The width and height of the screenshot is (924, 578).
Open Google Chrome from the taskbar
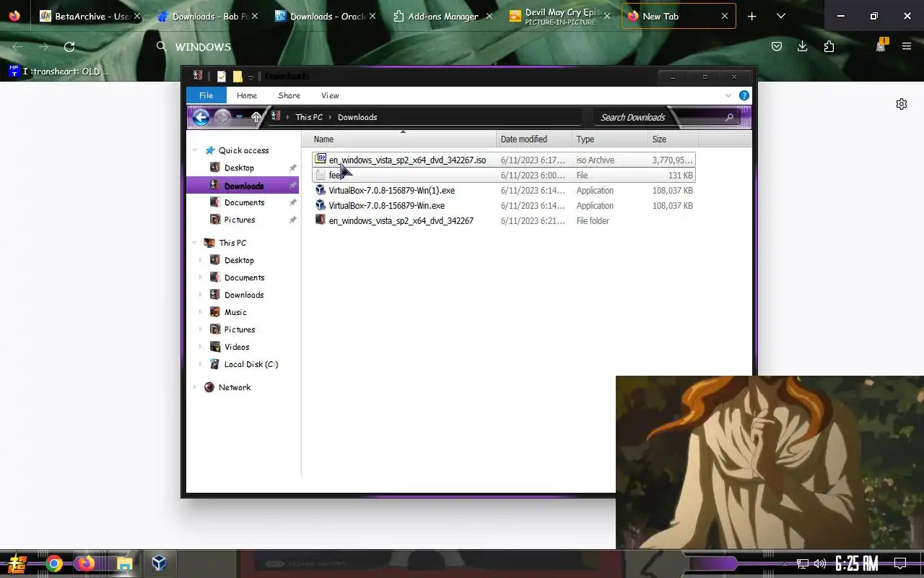pyautogui.click(x=54, y=564)
